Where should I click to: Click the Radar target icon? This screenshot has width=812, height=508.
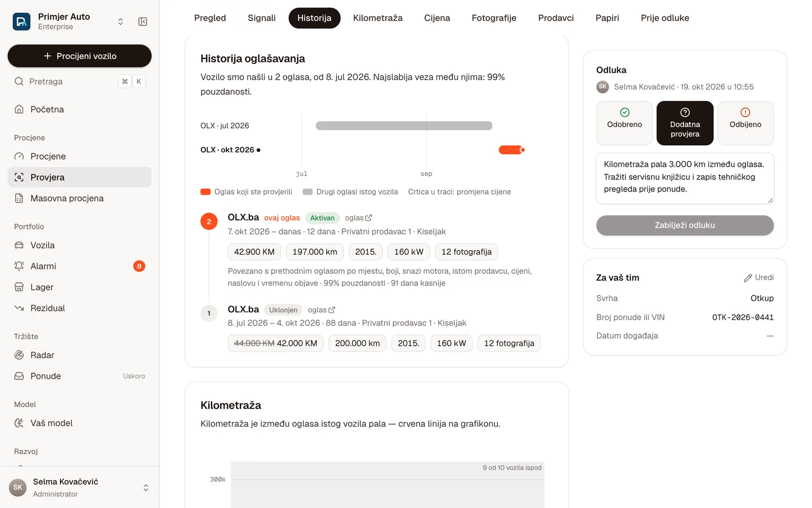19,355
